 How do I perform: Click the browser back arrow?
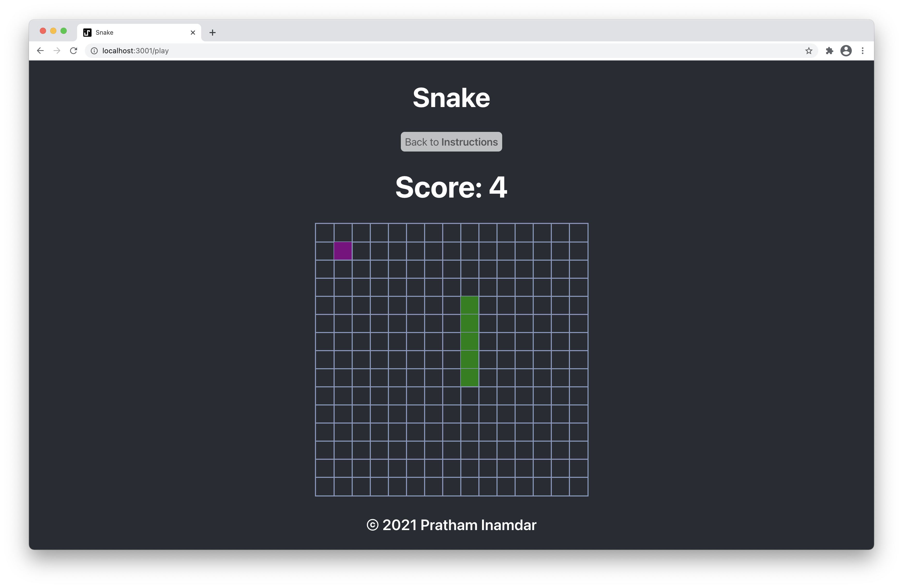(x=40, y=51)
